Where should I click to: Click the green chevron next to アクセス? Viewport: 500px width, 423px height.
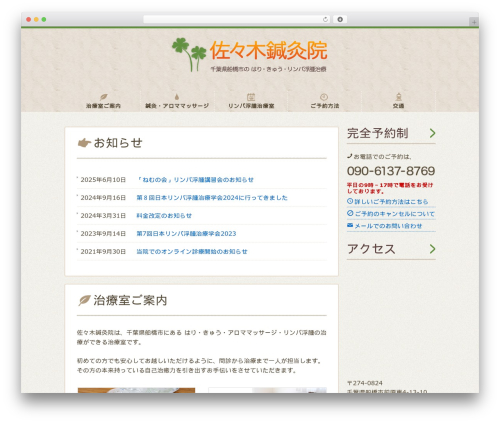(432, 249)
